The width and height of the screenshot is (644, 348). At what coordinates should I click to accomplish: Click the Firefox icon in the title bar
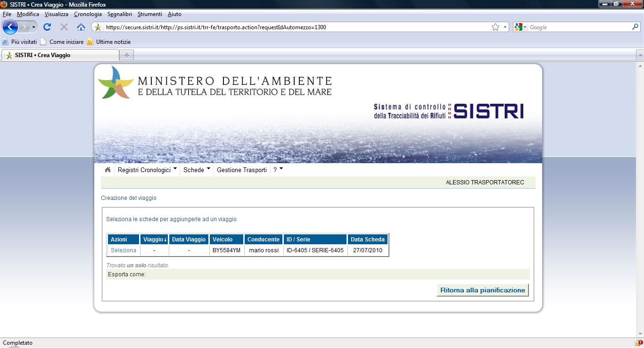[x=4, y=4]
